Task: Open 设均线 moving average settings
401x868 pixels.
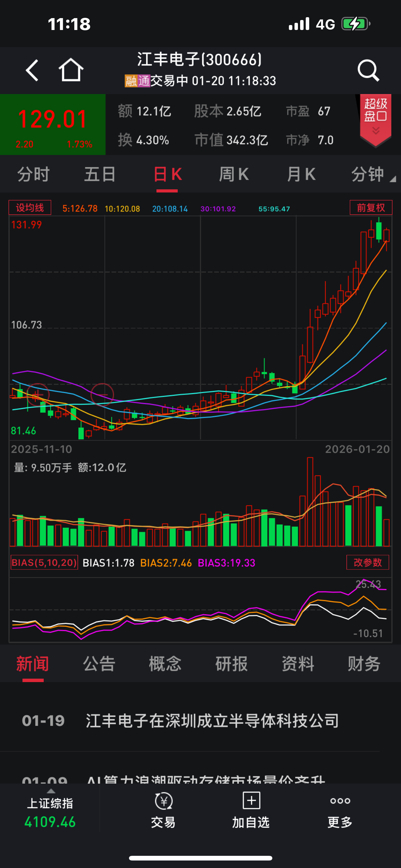Action: click(30, 207)
